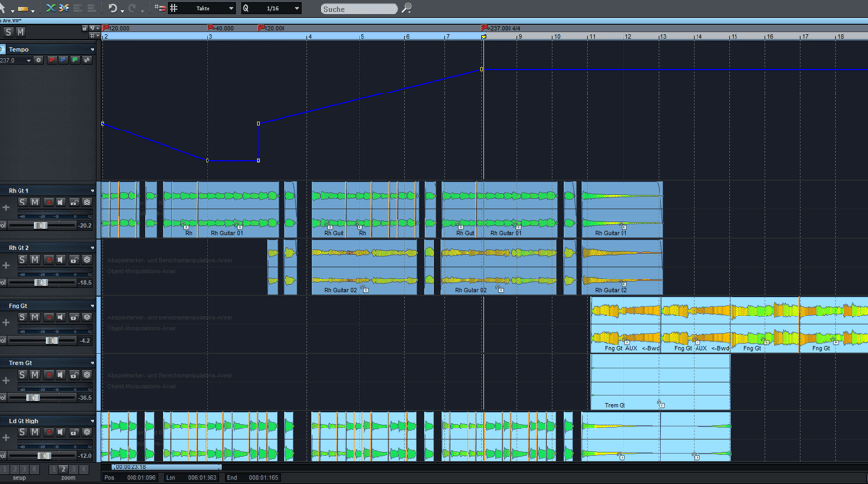The width and height of the screenshot is (868, 484).
Task: Select setup preset 3
Action: click(x=24, y=469)
